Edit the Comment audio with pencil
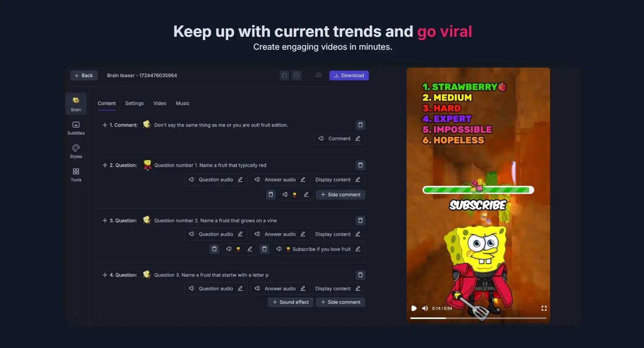644x348 pixels. click(358, 139)
